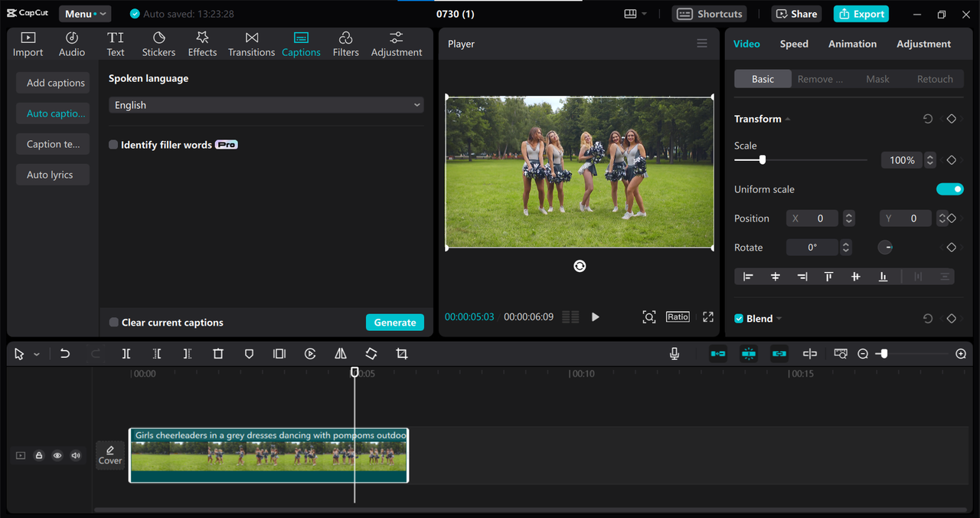This screenshot has width=980, height=518.
Task: Select Auto captions option
Action: click(x=53, y=113)
